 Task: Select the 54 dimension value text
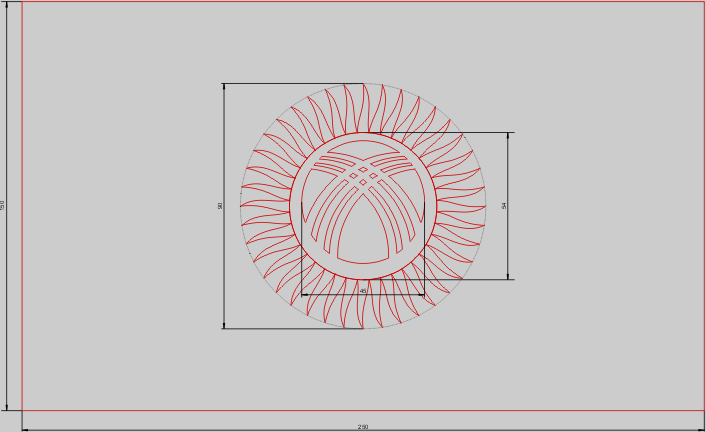click(505, 205)
